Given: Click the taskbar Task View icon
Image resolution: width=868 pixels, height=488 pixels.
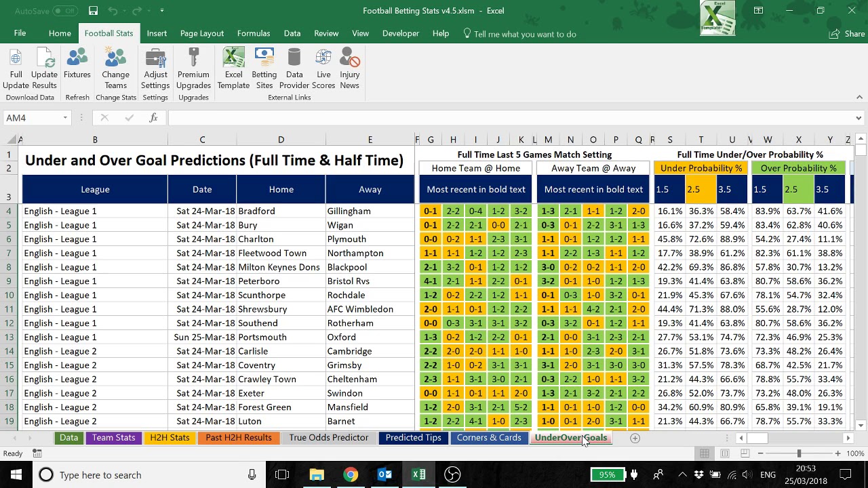Looking at the screenshot, I should [282, 474].
